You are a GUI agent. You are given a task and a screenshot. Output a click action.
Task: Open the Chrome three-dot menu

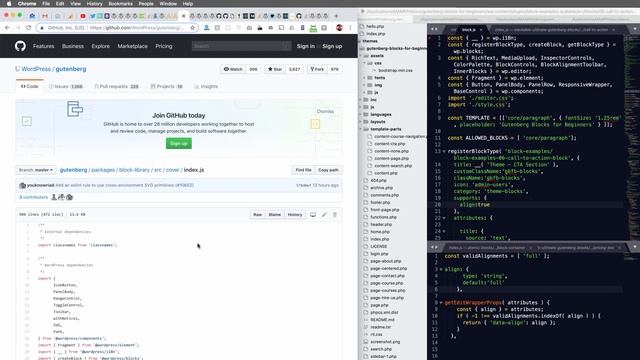tap(350, 28)
